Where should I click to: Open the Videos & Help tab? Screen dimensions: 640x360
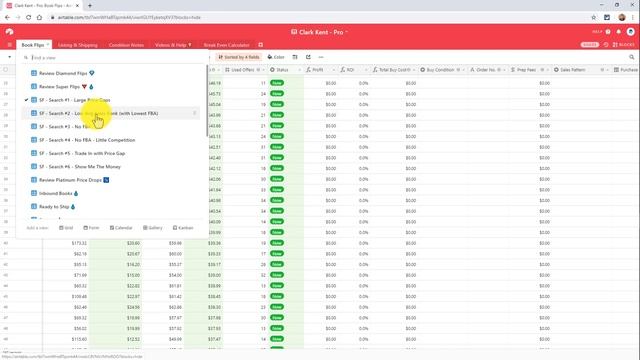(x=173, y=45)
